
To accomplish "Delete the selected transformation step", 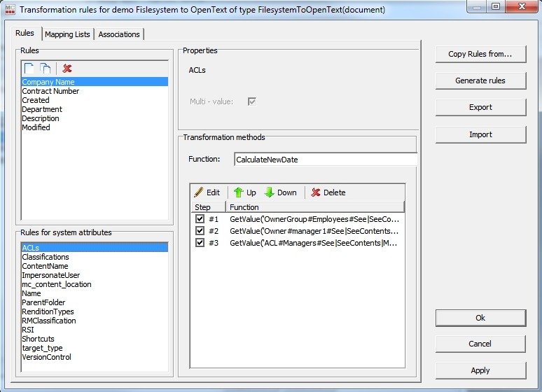I will (x=328, y=192).
